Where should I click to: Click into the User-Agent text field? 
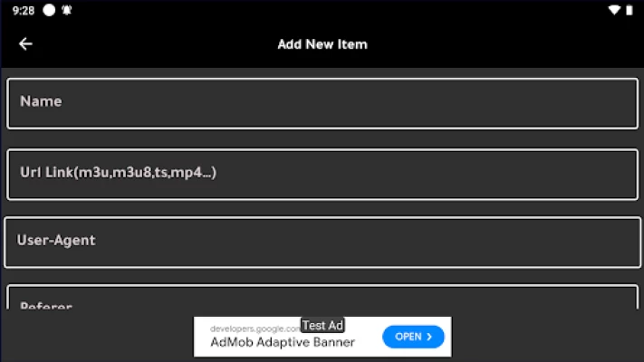(322, 243)
